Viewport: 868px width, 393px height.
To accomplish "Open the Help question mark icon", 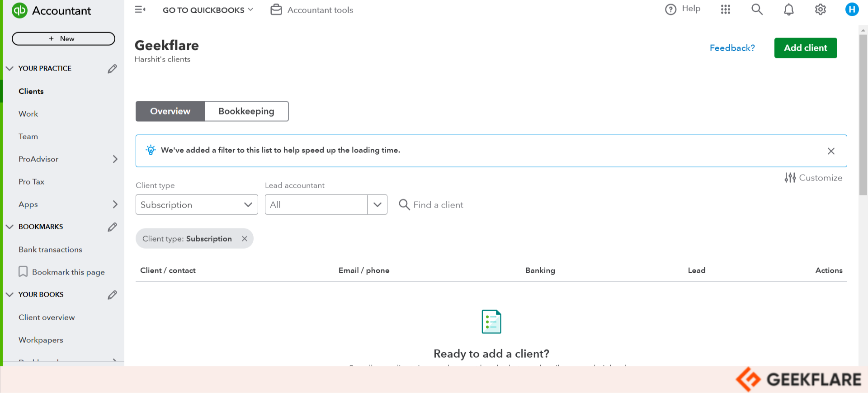I will pyautogui.click(x=671, y=9).
